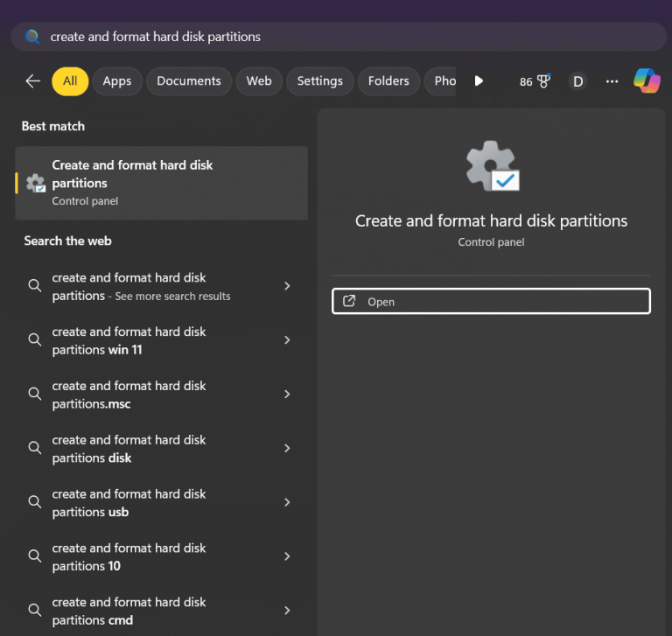Screen dimensions: 672x636
Task: Expand the 'partitions win 11' suggestion chevron
Action: (287, 340)
